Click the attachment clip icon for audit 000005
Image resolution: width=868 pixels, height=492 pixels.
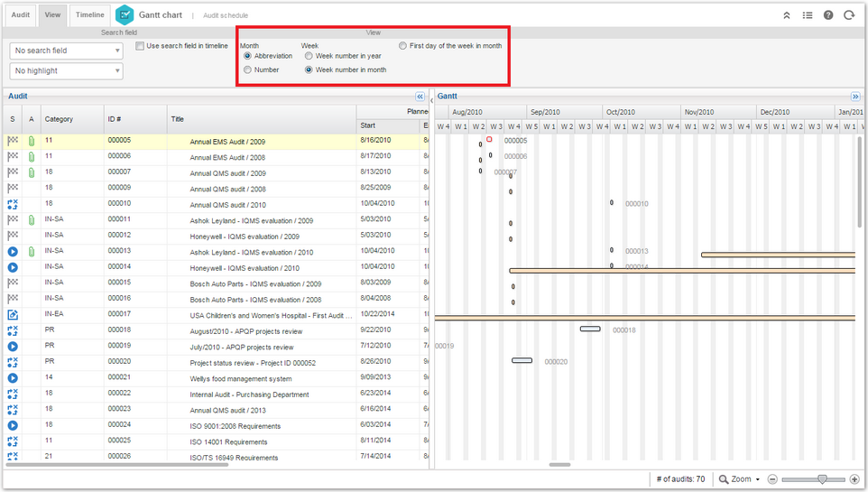click(x=32, y=142)
